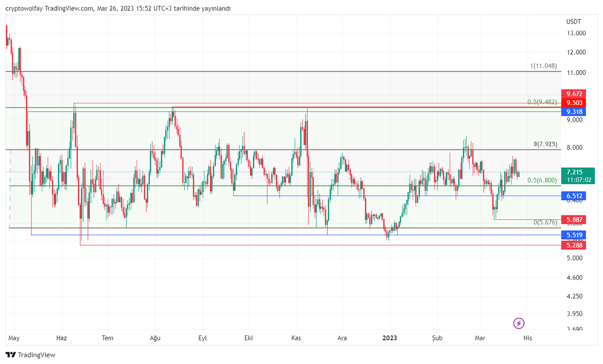Select the blue 9.318 price tag
The width and height of the screenshot is (603, 364).
click(x=574, y=111)
